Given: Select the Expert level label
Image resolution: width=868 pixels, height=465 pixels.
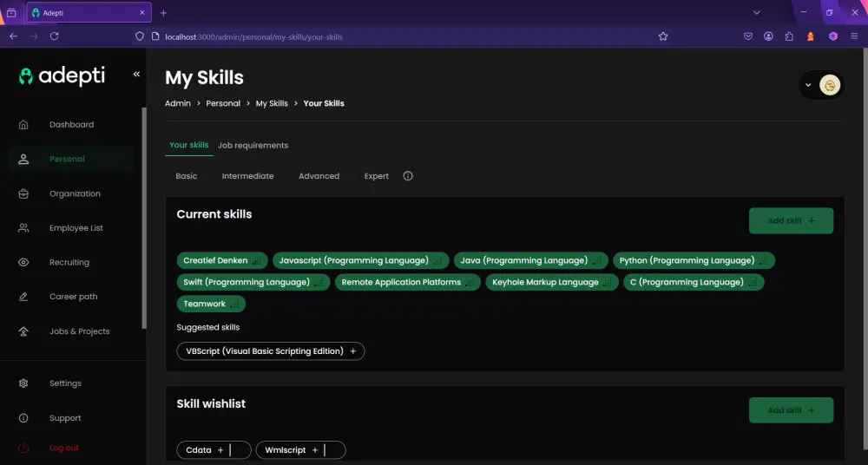Looking at the screenshot, I should pyautogui.click(x=377, y=176).
